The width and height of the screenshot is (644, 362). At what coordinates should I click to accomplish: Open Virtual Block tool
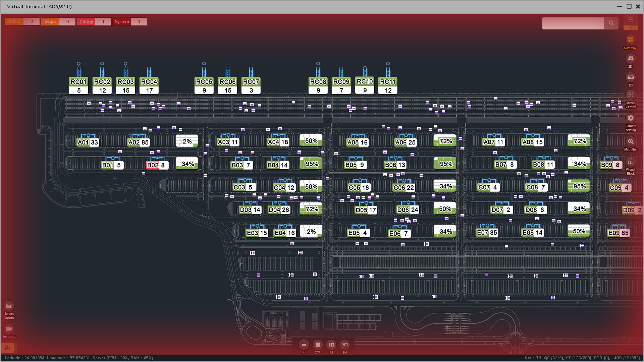tap(631, 162)
